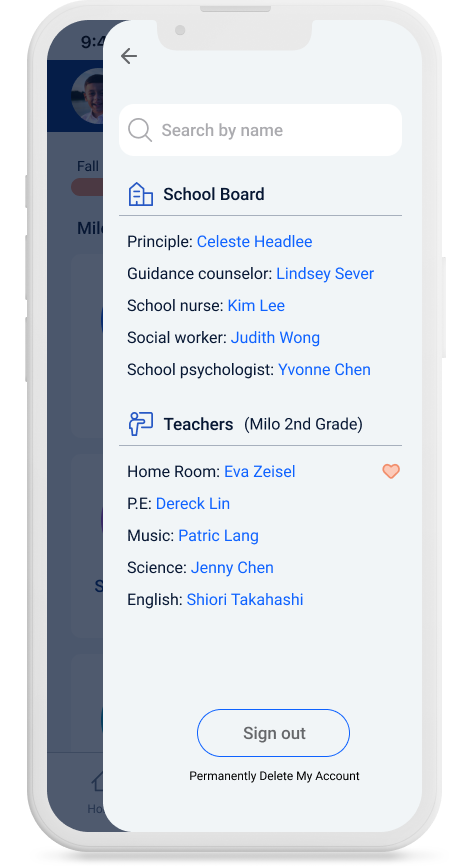Image resolution: width=474 pixels, height=868 pixels.
Task: Open guidance counselor Lindsey Sever's profile
Action: pos(325,273)
